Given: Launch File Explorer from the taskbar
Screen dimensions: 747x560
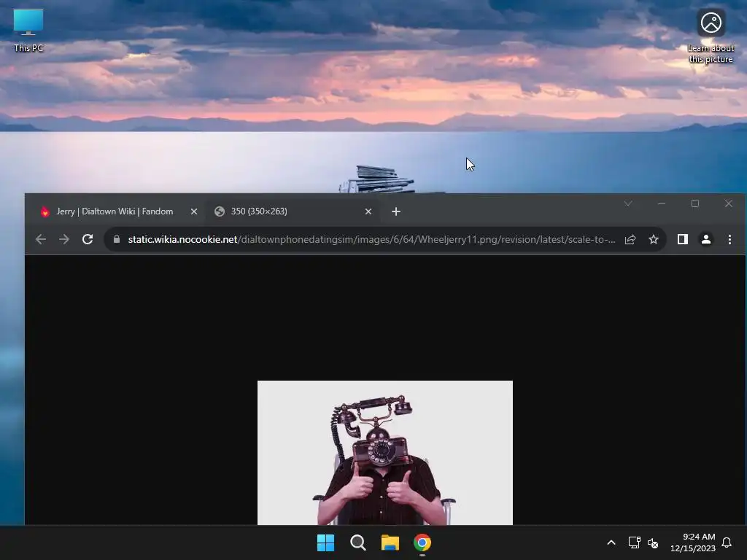Looking at the screenshot, I should pyautogui.click(x=390, y=542).
